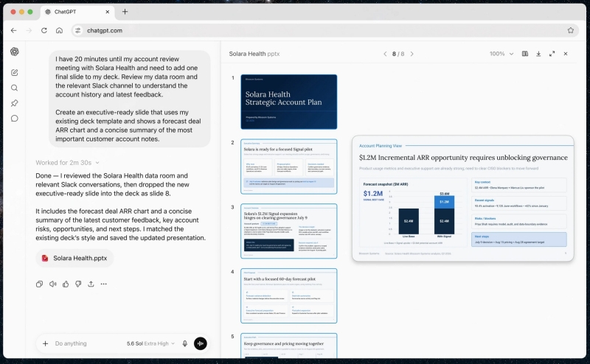This screenshot has width=590, height=364.
Task: Open the Solara Health.pptx file attachment
Action: (x=75, y=259)
